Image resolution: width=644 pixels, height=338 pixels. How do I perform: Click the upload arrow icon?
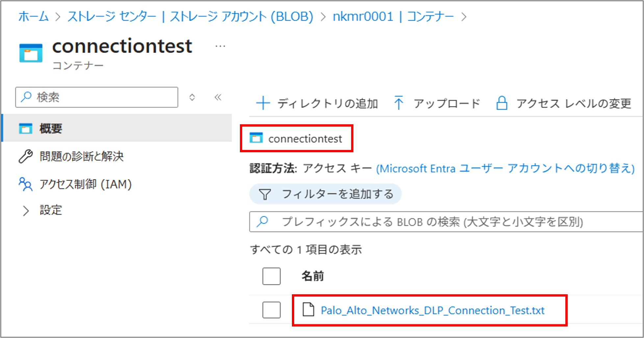399,103
